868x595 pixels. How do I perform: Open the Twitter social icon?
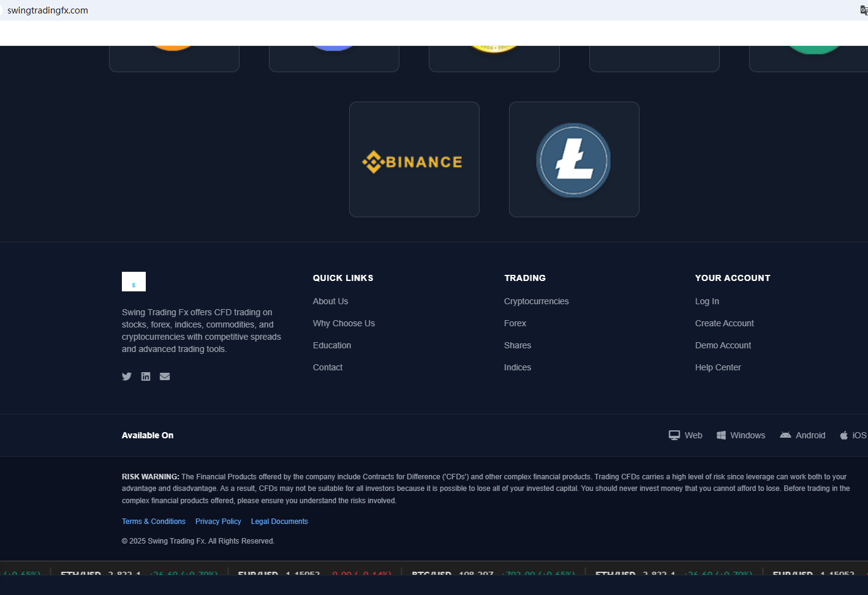pos(127,376)
